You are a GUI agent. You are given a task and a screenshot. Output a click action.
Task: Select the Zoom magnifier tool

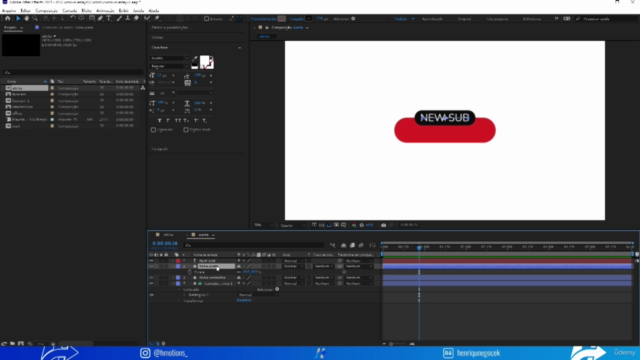35,18
